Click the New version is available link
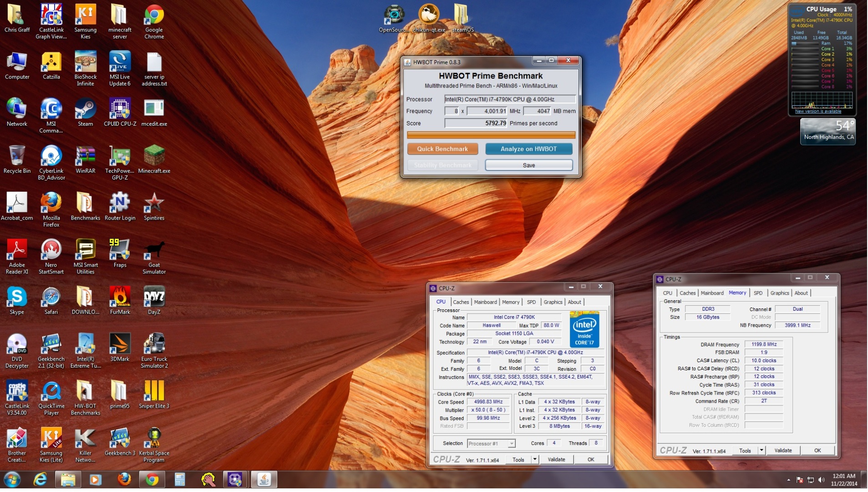Viewport: 868px width, 492px height. pyautogui.click(x=818, y=112)
